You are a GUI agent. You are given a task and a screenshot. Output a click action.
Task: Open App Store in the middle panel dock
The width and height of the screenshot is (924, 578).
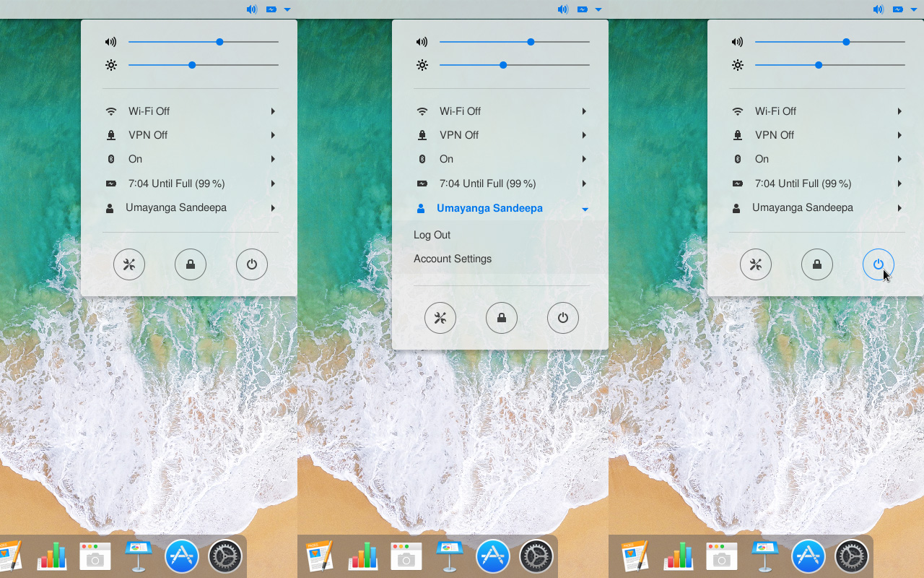tap(493, 556)
